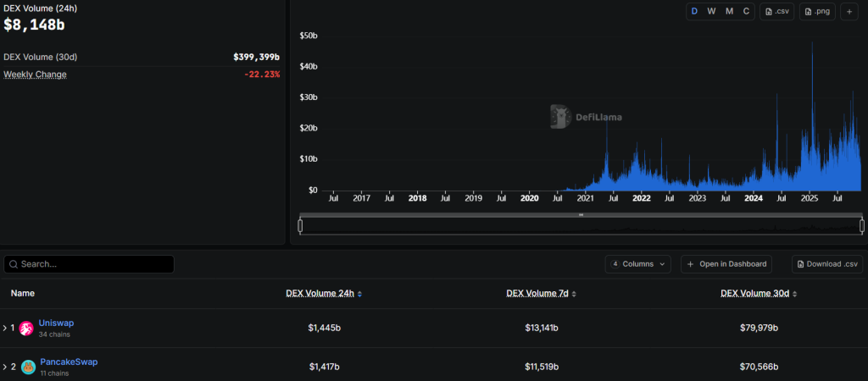Sort by DEX Volume 24h arrows

359,294
